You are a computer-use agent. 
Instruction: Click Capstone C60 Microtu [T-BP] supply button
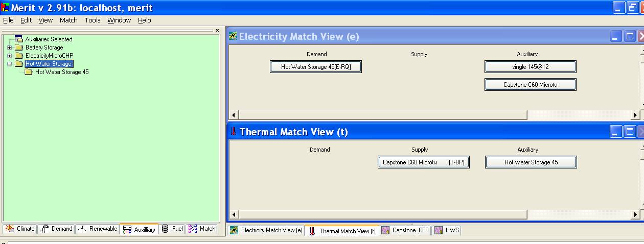click(x=424, y=162)
